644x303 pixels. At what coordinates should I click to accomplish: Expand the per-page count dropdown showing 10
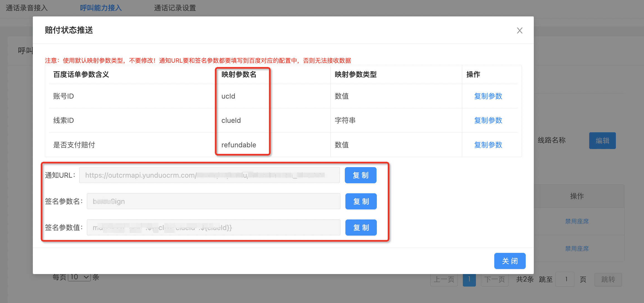coord(79,277)
